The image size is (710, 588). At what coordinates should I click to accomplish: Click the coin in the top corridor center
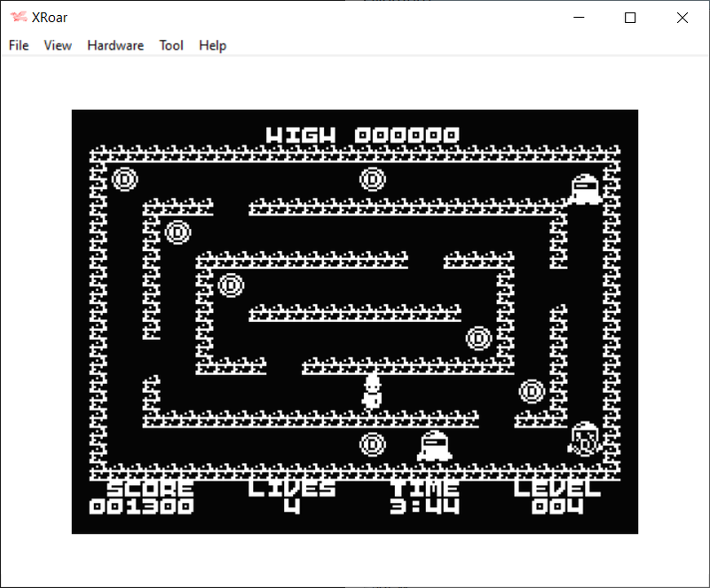pos(372,179)
